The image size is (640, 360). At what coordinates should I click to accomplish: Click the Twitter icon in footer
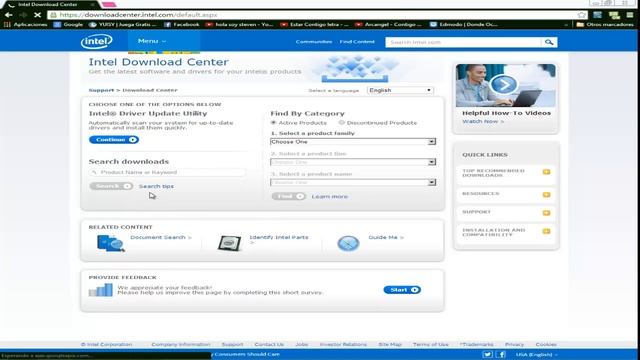[x=487, y=354]
